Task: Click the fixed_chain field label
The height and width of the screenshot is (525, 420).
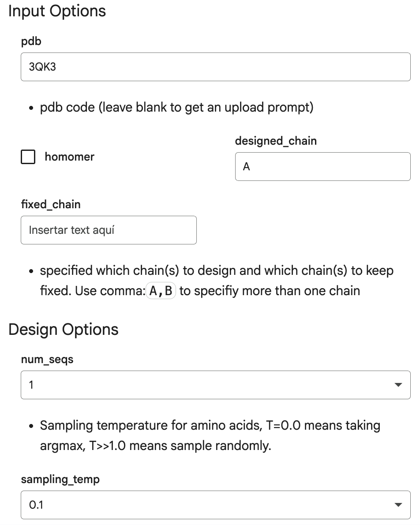Action: pos(51,204)
